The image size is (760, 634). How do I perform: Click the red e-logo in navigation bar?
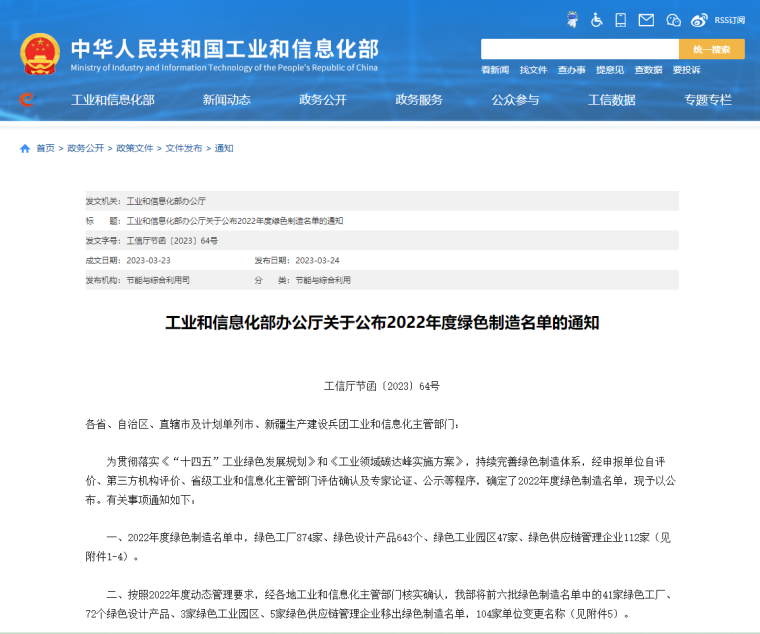click(x=27, y=99)
